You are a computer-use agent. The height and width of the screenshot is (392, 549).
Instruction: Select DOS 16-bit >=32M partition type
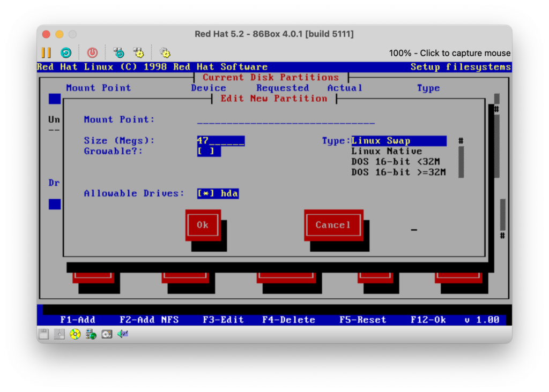[x=399, y=172]
